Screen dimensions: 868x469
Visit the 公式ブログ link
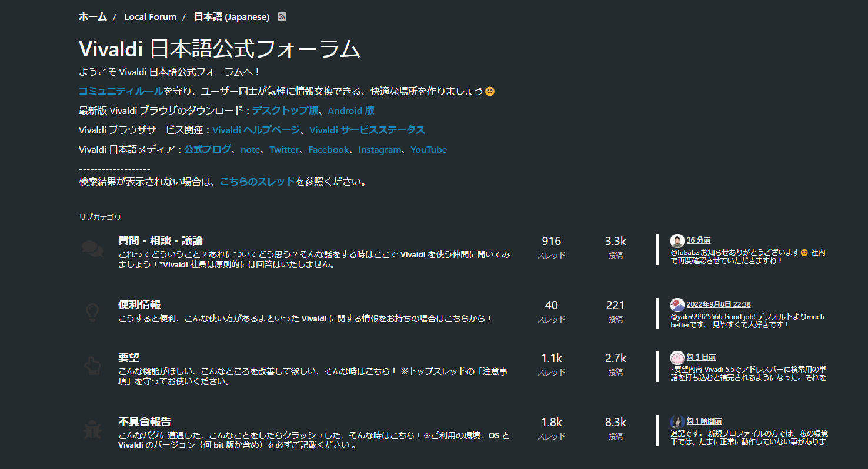pos(208,150)
